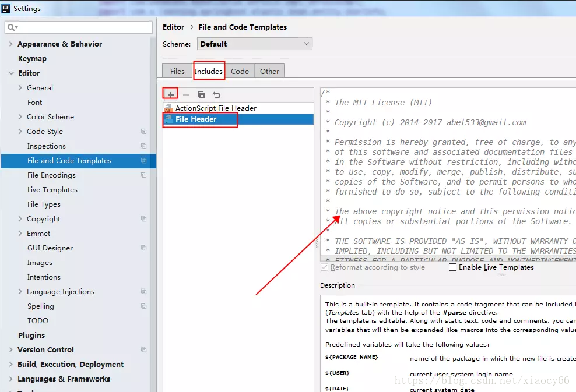Open Spelling settings
The height and width of the screenshot is (392, 576).
point(41,306)
